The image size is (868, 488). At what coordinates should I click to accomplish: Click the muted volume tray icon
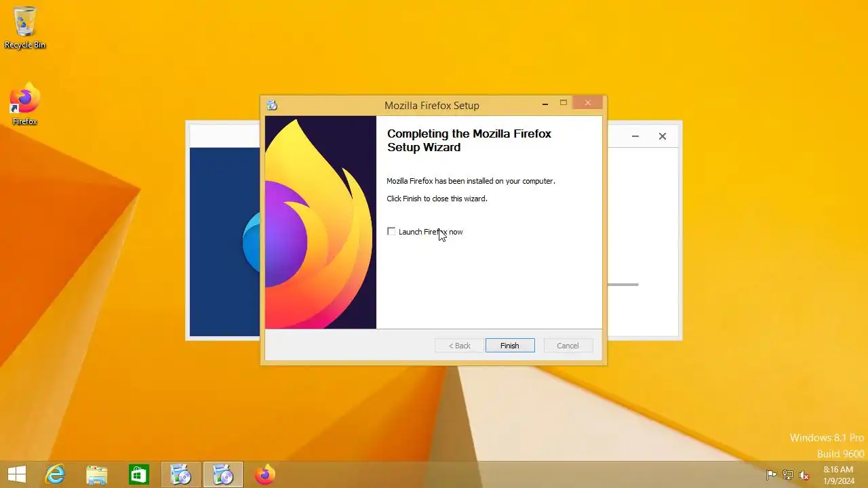tap(804, 475)
